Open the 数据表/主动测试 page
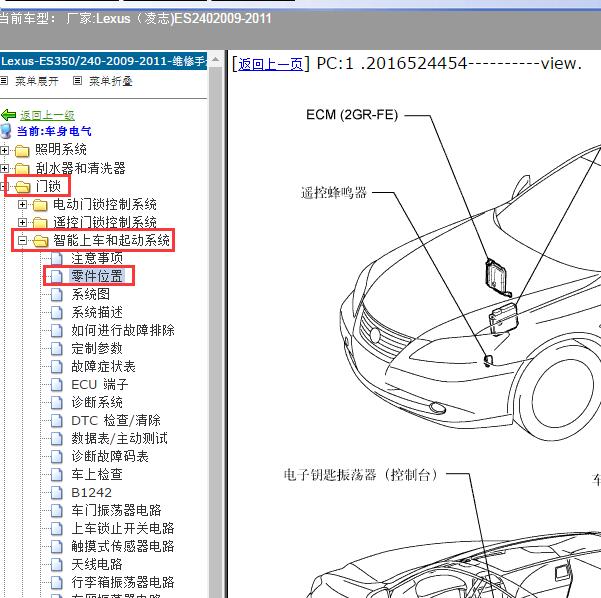Image resolution: width=601 pixels, height=598 pixels. coord(120,438)
